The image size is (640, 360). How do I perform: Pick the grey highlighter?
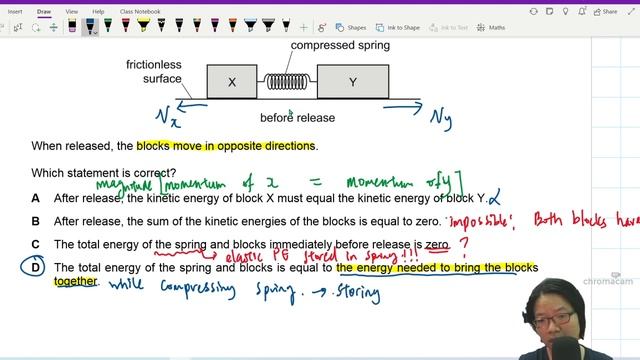click(x=268, y=26)
